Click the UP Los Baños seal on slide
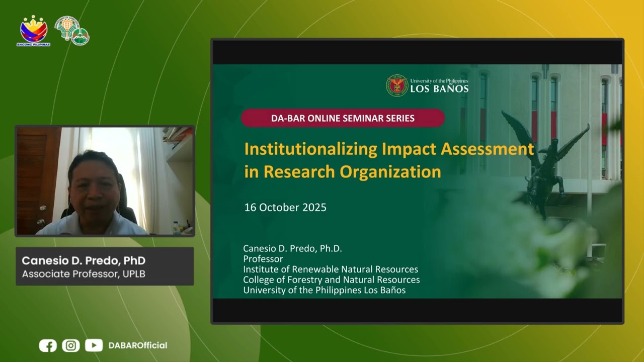Viewport: 644px width, 362px height. click(x=397, y=85)
